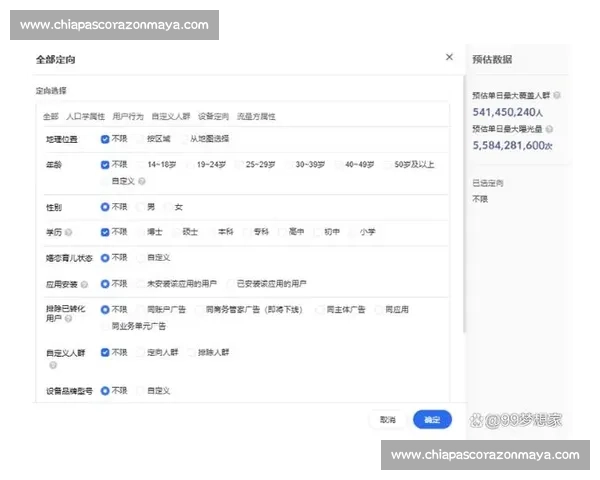Close the 全部定向 dialog with X
Viewport: 600px width, 480px height.
pyautogui.click(x=449, y=57)
